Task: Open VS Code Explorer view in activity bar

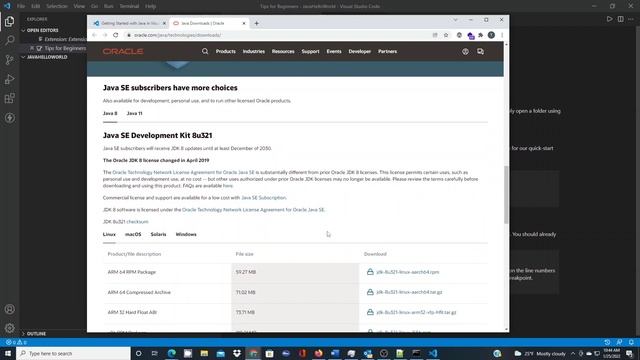Action: [x=9, y=21]
